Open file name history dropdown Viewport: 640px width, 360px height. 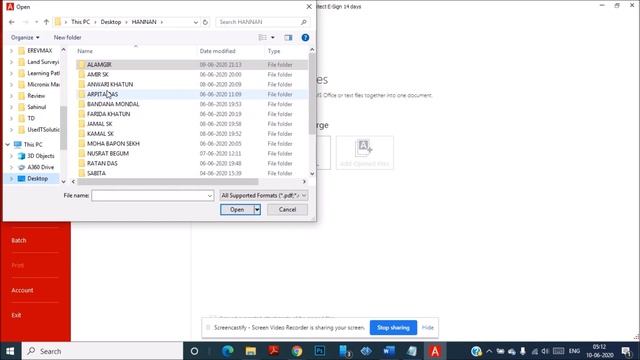(x=210, y=196)
